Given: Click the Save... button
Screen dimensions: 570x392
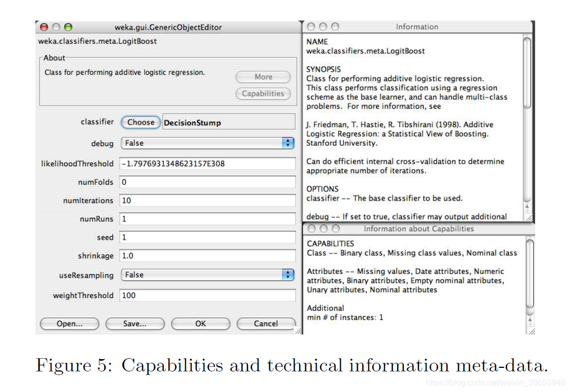Looking at the screenshot, I should 135,324.
